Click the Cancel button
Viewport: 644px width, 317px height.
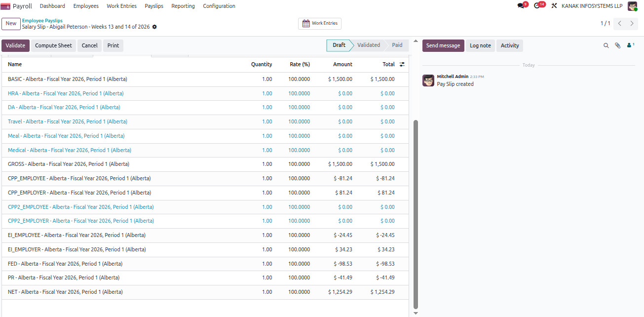pyautogui.click(x=89, y=45)
